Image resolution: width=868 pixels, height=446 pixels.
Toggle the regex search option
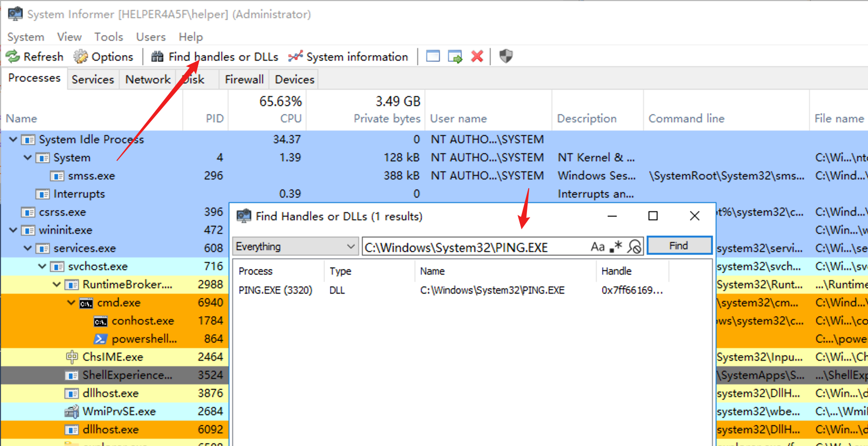pos(616,247)
